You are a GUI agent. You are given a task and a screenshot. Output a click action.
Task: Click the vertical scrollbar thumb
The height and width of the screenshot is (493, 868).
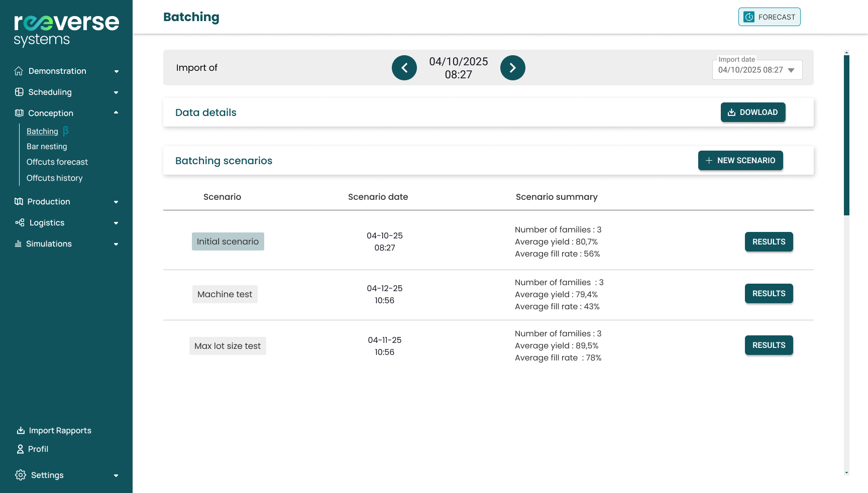point(846,136)
